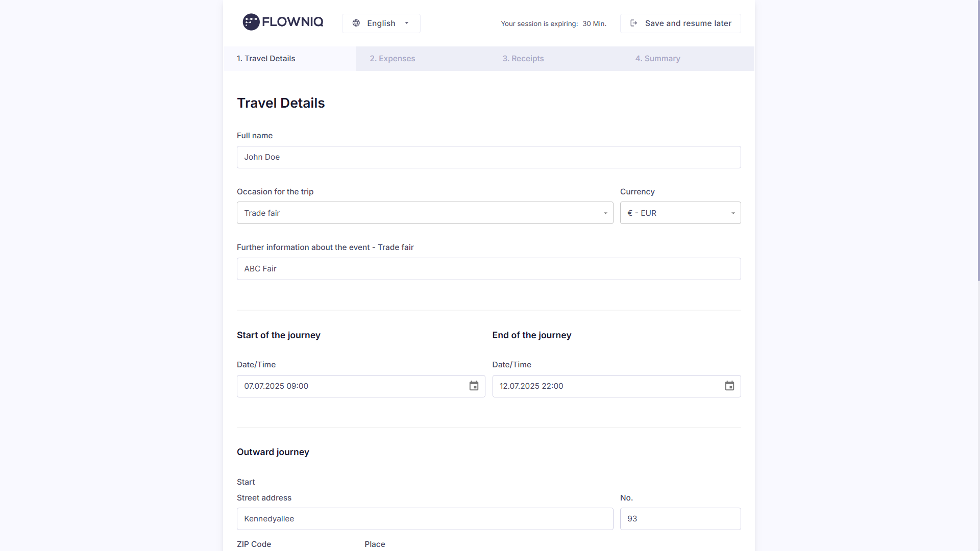Image resolution: width=980 pixels, height=551 pixels.
Task: Click the save-and-exit arrow icon
Action: tap(633, 23)
